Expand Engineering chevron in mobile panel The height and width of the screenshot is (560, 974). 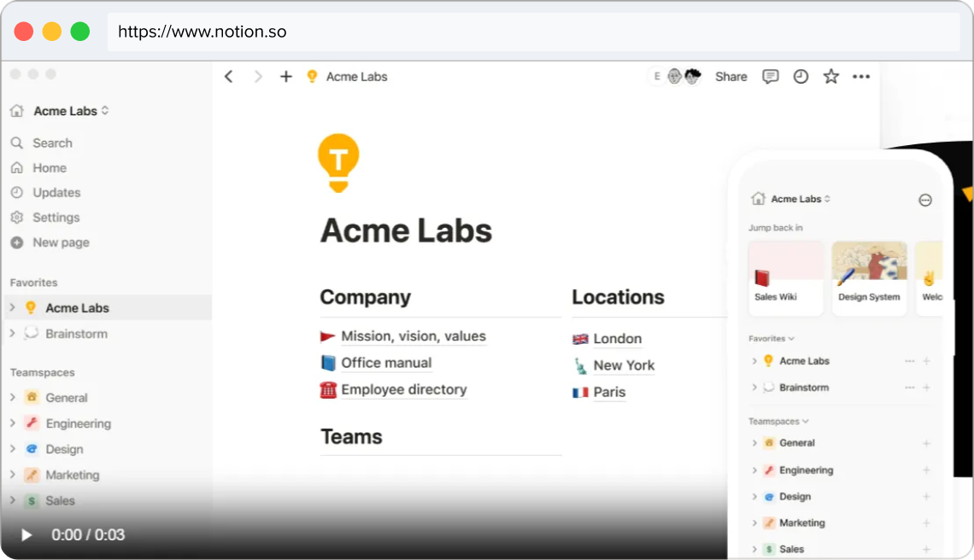754,470
